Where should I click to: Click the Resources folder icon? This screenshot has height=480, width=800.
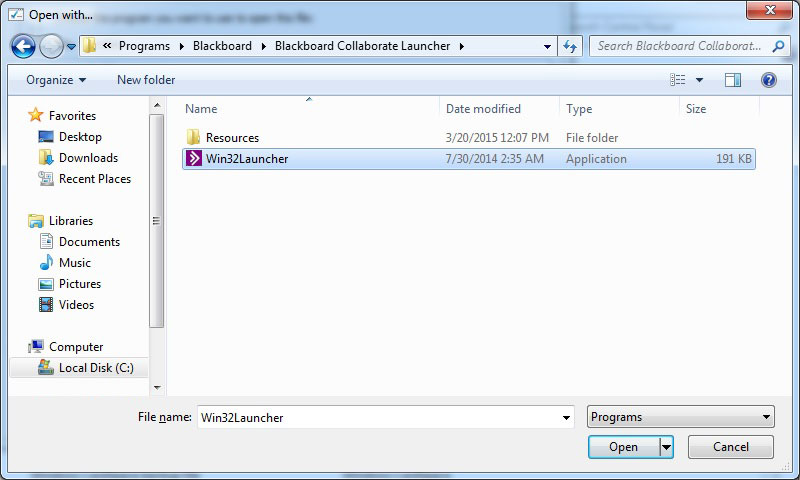(x=193, y=137)
